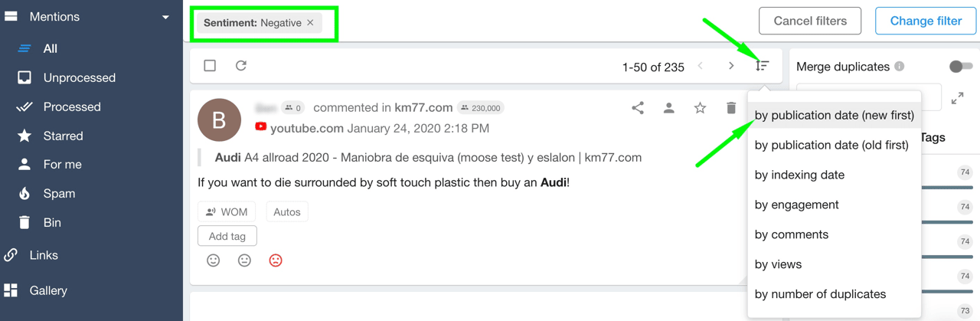The height and width of the screenshot is (321, 980).
Task: Sort by publication date (old first)
Action: (831, 145)
